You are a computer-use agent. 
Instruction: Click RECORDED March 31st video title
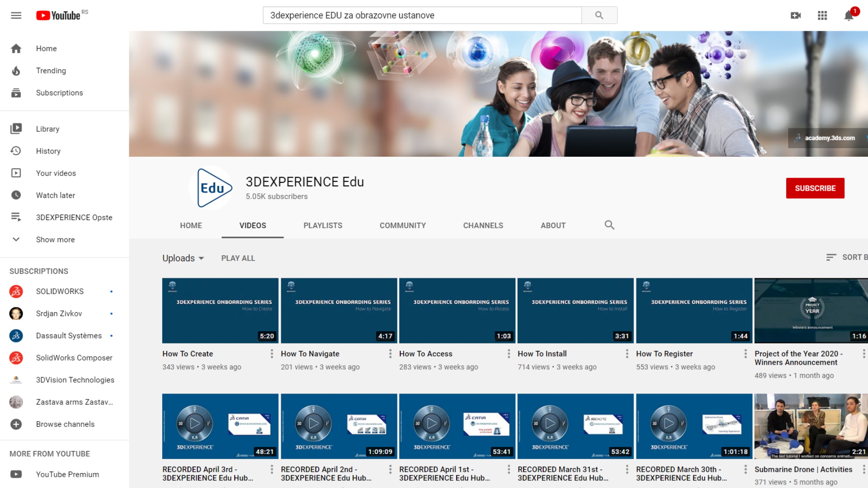[x=563, y=474]
